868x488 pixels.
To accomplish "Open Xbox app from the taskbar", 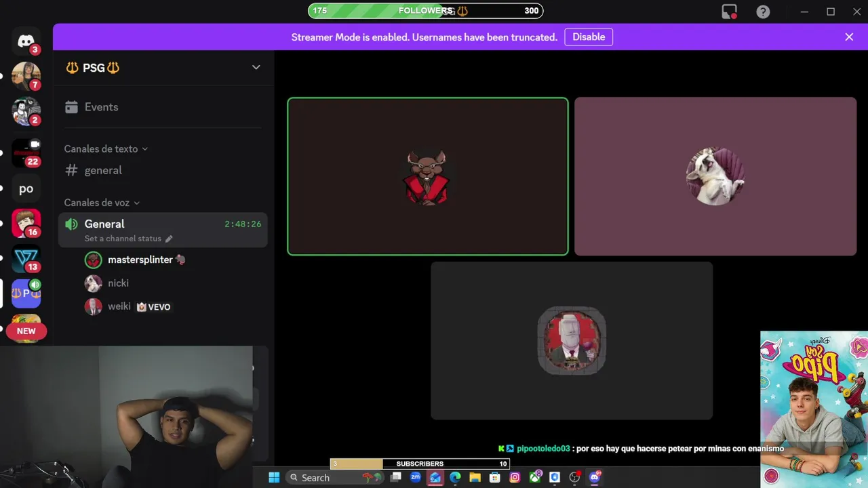I will click(x=535, y=478).
